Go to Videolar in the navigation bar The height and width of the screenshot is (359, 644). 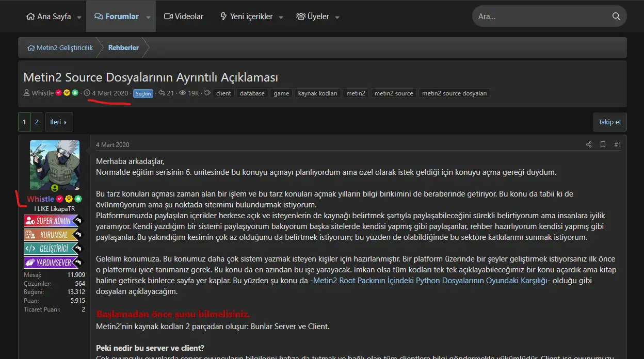click(x=184, y=17)
